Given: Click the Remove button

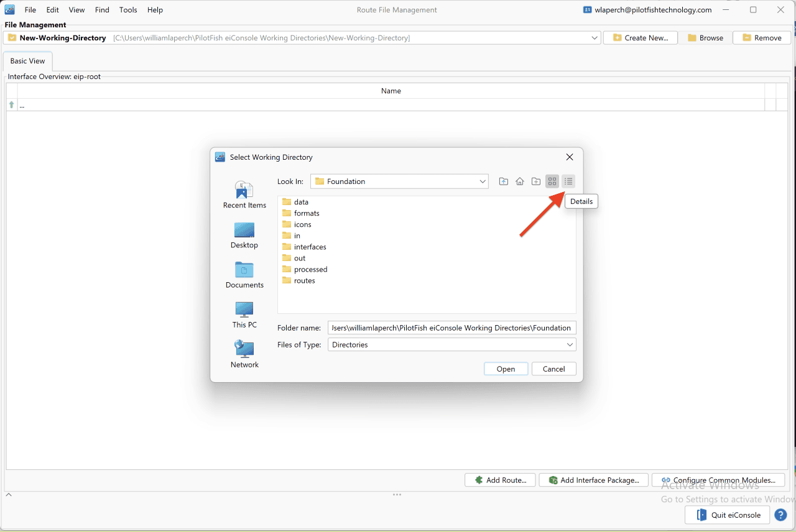Looking at the screenshot, I should pyautogui.click(x=762, y=38).
